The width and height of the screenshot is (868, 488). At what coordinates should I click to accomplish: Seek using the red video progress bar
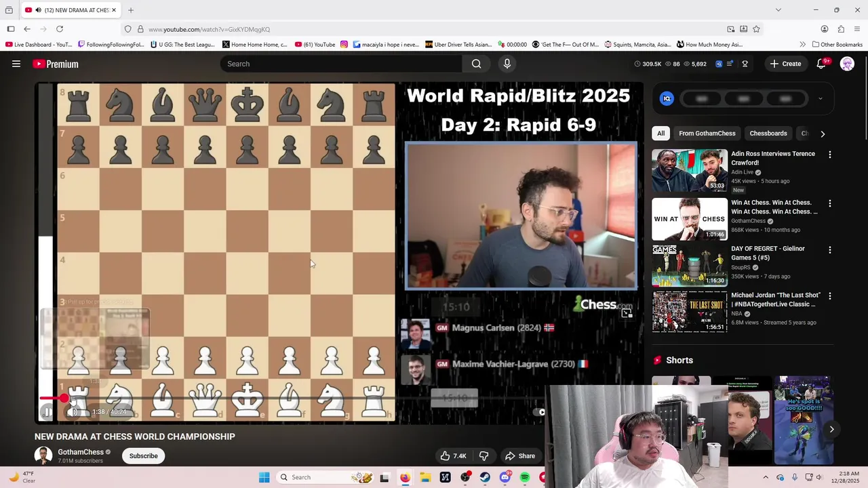click(51, 399)
